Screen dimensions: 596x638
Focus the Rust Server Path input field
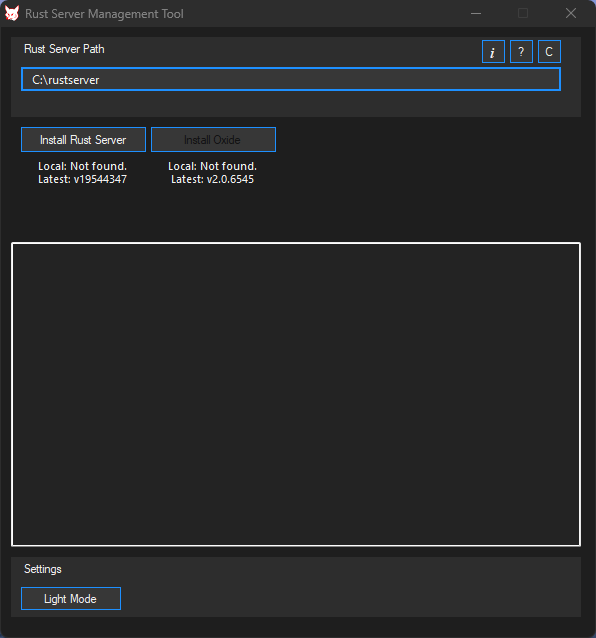[291, 79]
